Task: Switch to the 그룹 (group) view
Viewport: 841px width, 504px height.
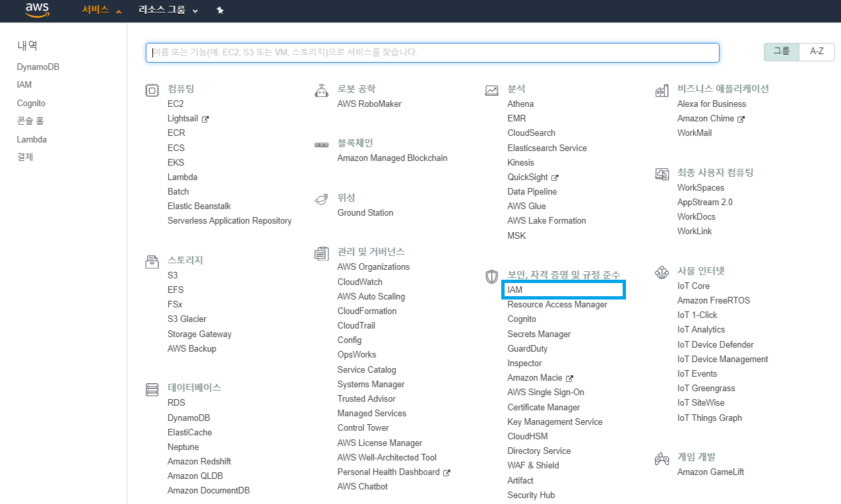Action: (x=782, y=51)
